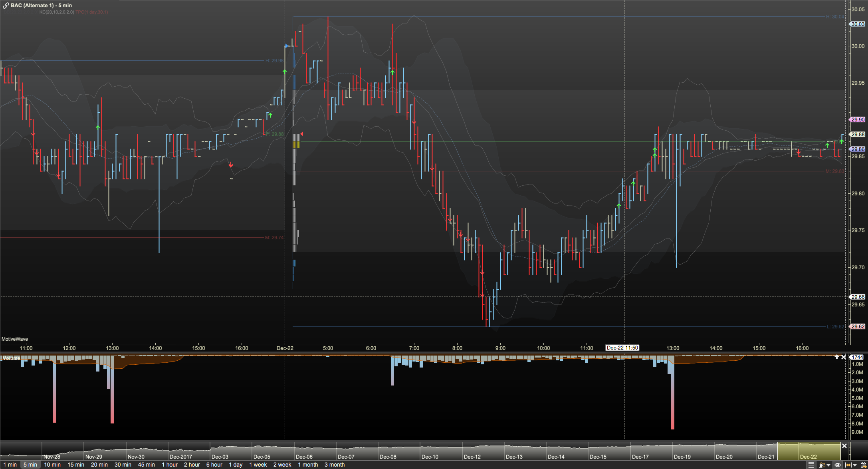
Task: Select the 1 hour interval
Action: pos(170,465)
